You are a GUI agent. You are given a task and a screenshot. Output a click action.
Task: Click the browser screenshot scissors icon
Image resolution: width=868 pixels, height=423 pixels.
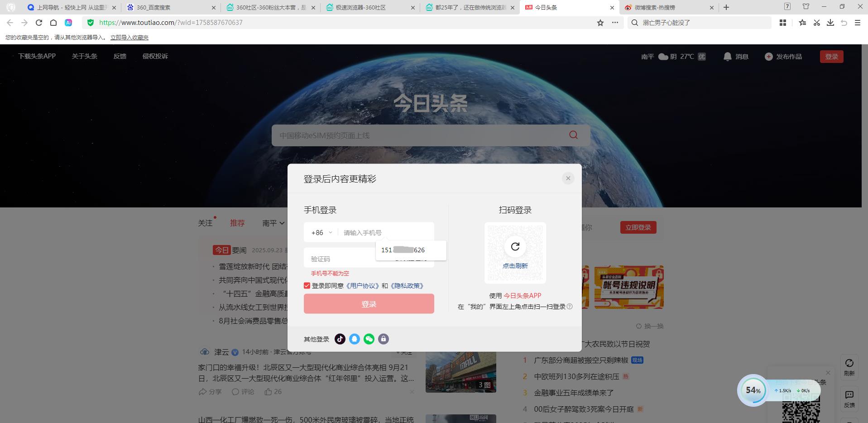pos(816,23)
